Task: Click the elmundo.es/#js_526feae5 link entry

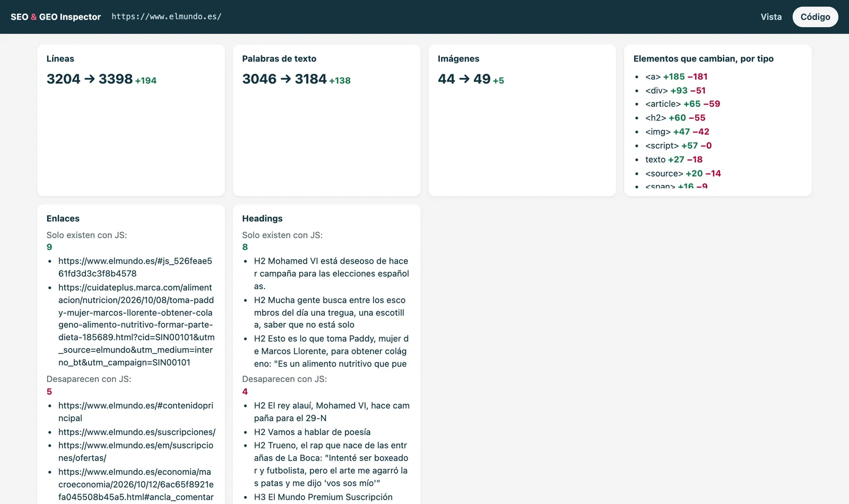Action: pos(135,267)
